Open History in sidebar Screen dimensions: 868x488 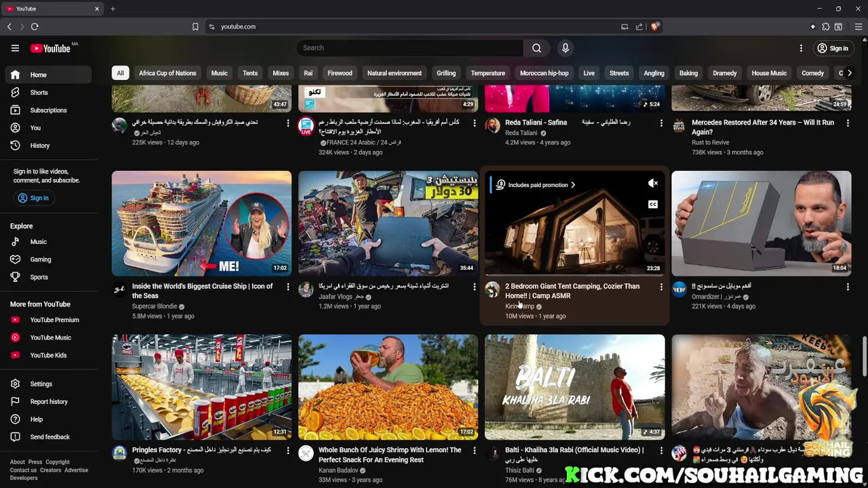pyautogui.click(x=48, y=145)
